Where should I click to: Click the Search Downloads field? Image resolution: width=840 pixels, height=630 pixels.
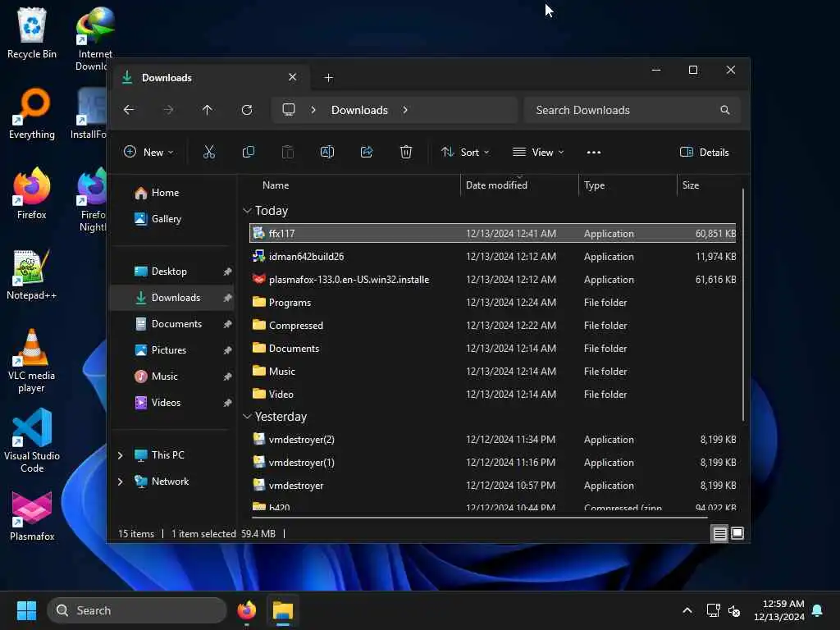tap(632, 110)
